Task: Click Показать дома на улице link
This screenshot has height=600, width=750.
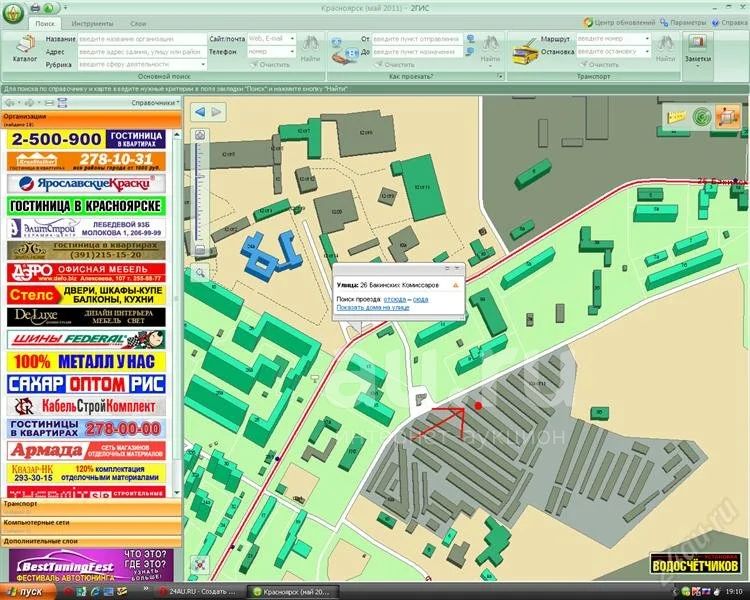Action: tap(373, 307)
